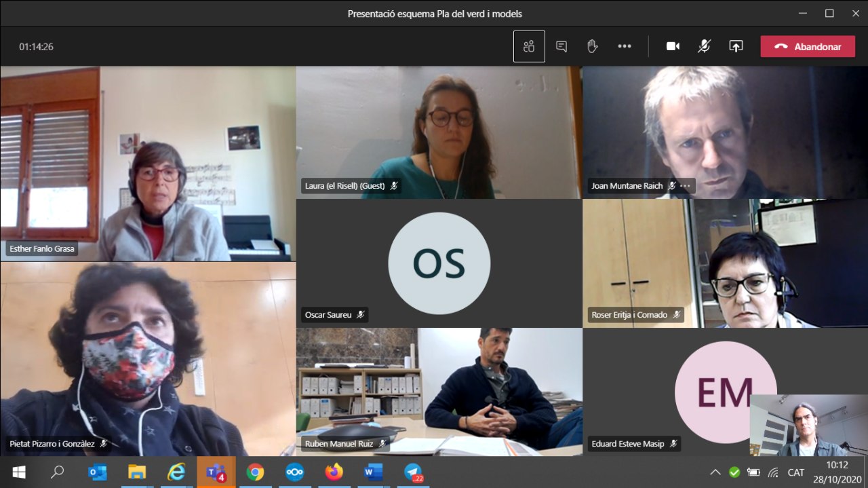868x488 pixels.
Task: Raise your hand in the meeting
Action: pos(592,46)
